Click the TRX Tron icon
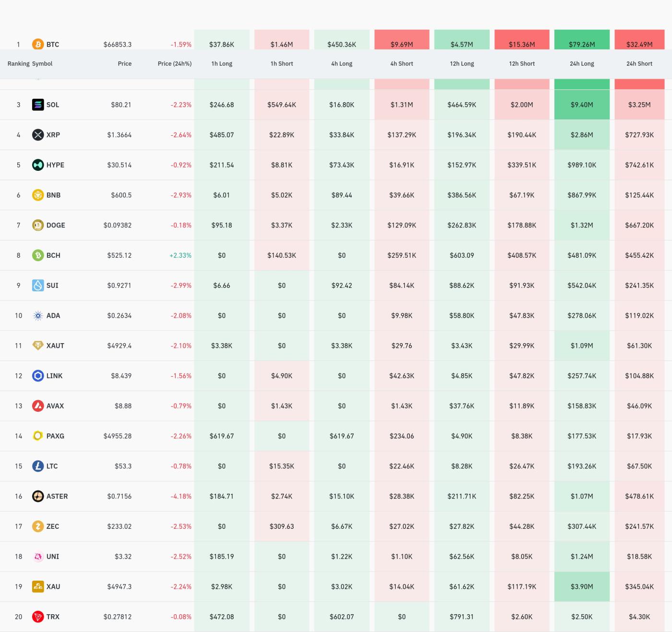Screen dimensions: 672x632 click(x=37, y=617)
